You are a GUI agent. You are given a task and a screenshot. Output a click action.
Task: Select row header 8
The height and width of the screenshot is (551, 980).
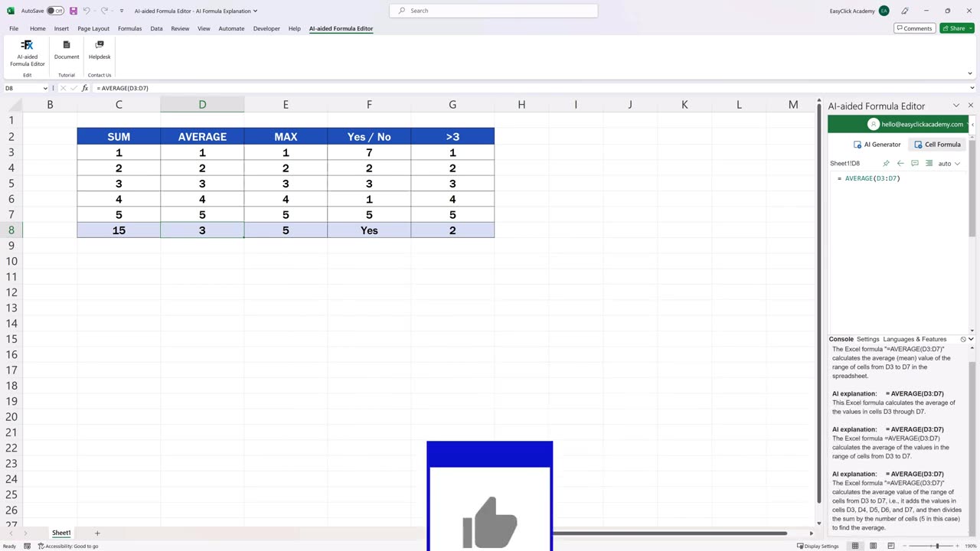[x=11, y=230]
